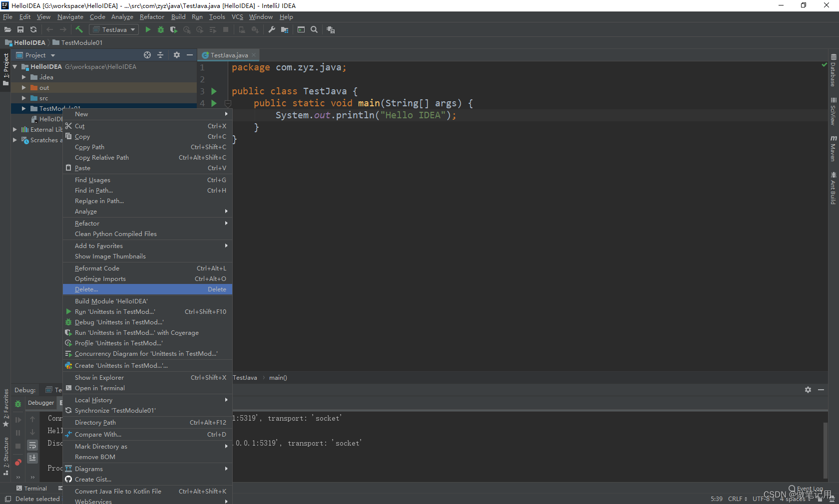This screenshot has height=504, width=839.
Task: Click the Open folder toolbar icon
Action: (x=7, y=30)
